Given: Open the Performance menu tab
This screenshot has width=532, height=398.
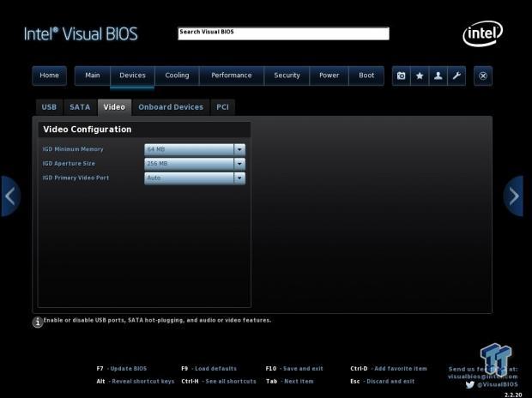Looking at the screenshot, I should click(x=232, y=75).
